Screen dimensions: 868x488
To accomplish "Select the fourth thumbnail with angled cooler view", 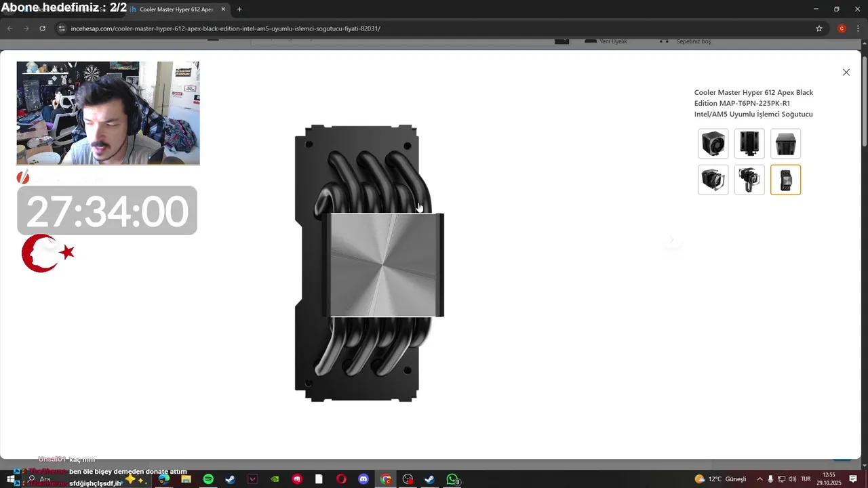I will click(x=713, y=180).
